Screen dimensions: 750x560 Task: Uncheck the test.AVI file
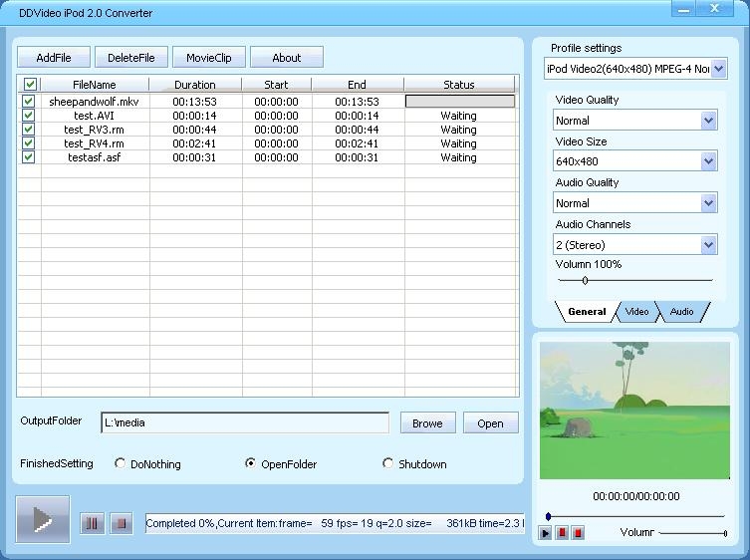pyautogui.click(x=28, y=116)
